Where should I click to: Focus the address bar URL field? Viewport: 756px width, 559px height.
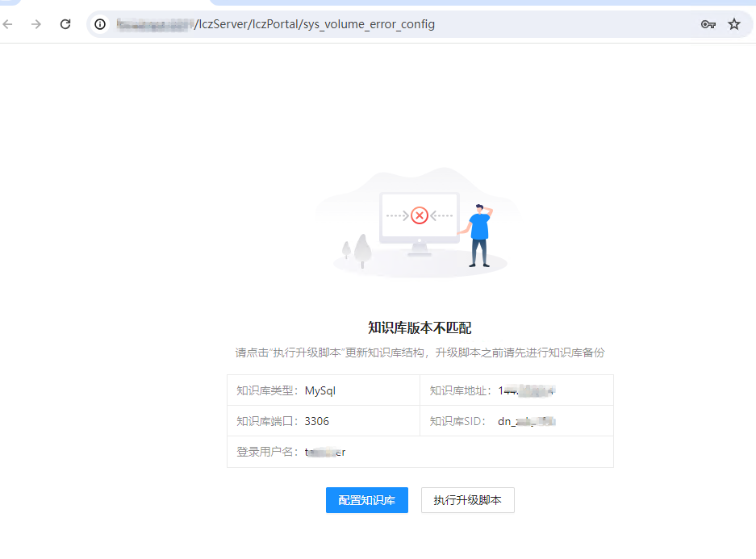pyautogui.click(x=403, y=24)
